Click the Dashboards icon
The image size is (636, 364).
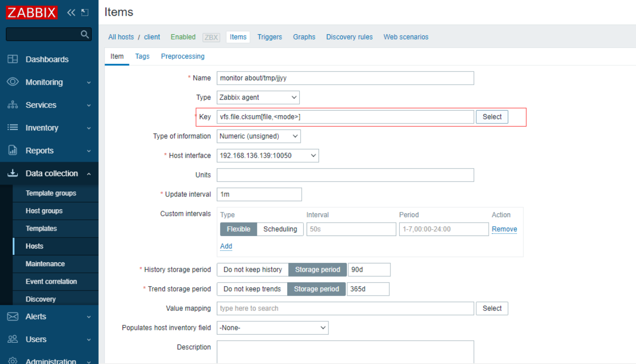click(13, 59)
